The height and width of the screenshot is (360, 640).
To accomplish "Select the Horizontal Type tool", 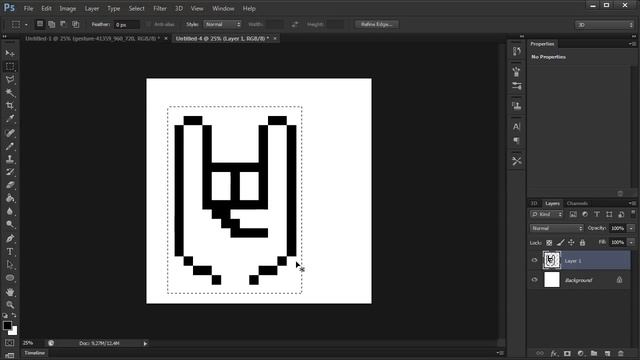I will tap(10, 252).
